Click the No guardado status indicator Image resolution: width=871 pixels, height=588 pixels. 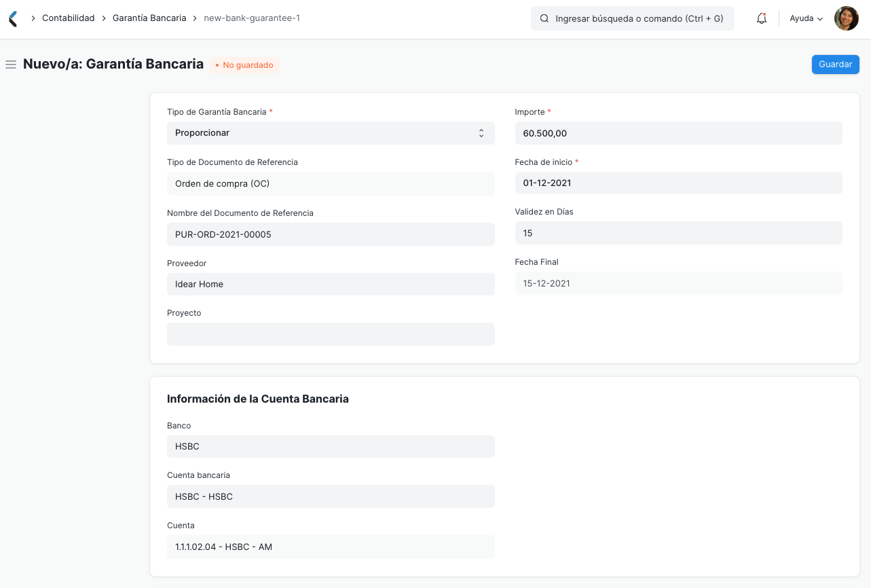[244, 65]
